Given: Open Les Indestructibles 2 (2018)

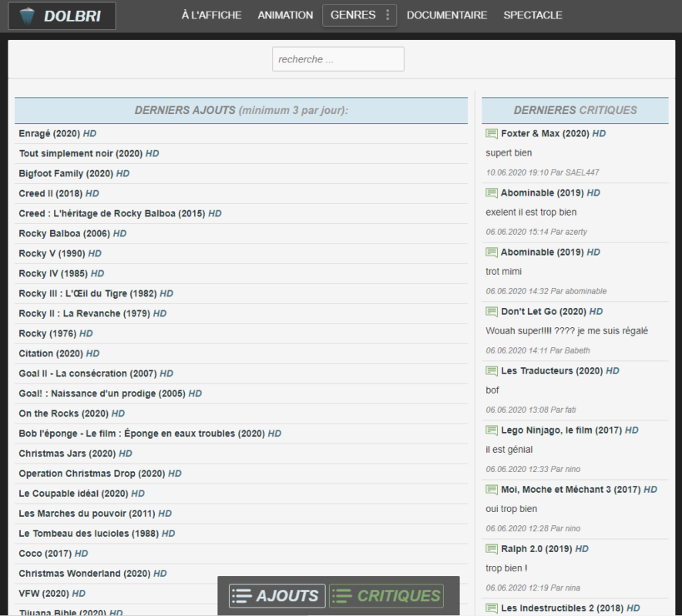Looking at the screenshot, I should [x=571, y=608].
